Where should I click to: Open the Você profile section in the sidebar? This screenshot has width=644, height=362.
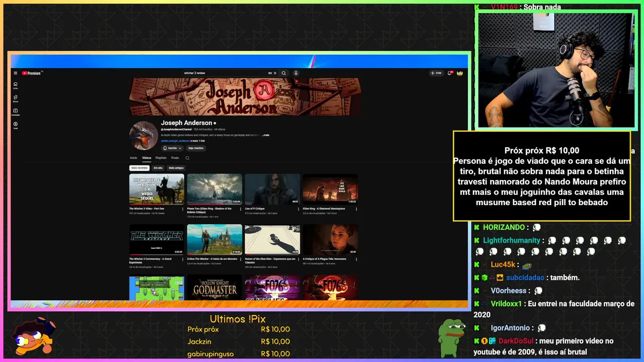tap(16, 125)
